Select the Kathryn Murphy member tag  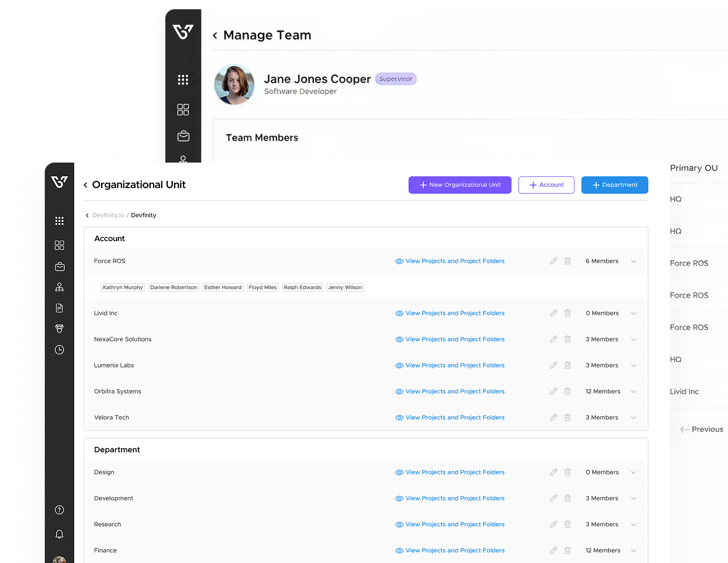(x=123, y=287)
